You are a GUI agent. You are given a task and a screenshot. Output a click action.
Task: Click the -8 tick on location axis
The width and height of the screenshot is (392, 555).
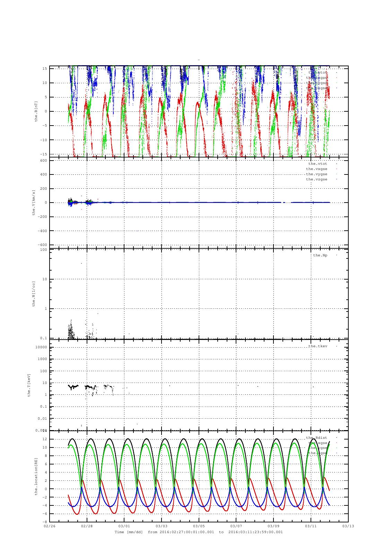coord(45,522)
